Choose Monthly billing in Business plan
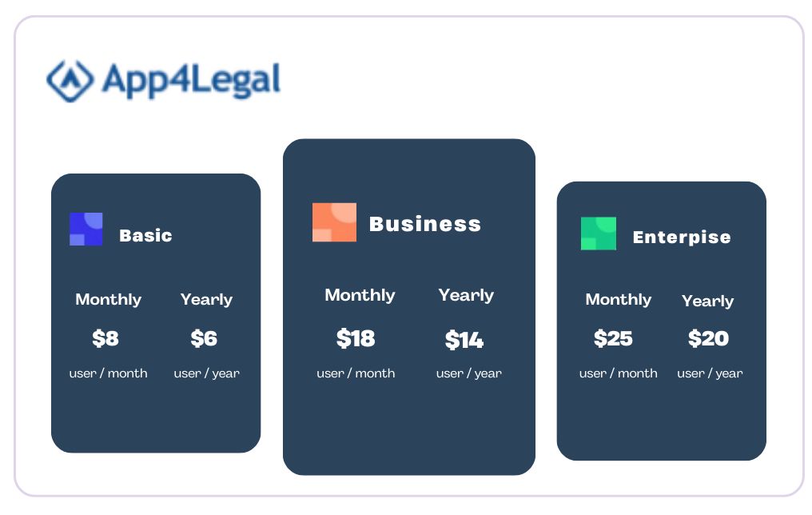The height and width of the screenshot is (515, 812). [360, 295]
